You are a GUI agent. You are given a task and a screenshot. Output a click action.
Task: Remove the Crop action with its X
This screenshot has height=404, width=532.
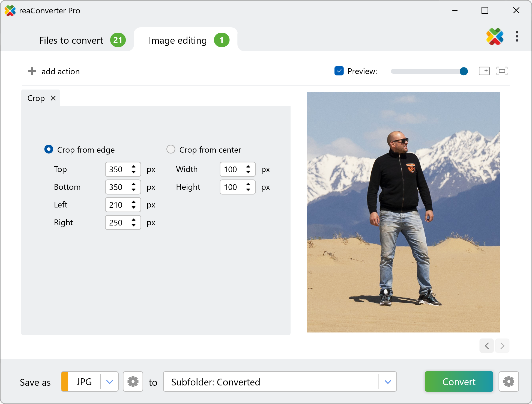pyautogui.click(x=53, y=98)
